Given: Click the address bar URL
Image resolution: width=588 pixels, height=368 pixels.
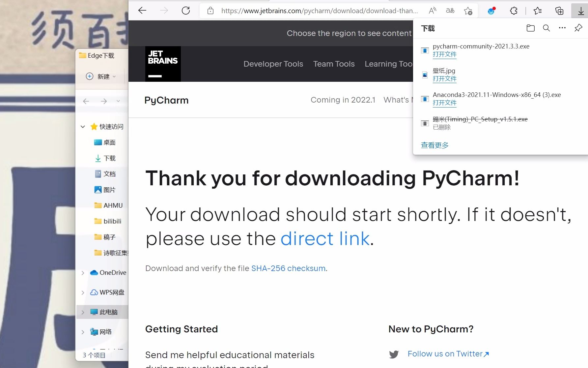Looking at the screenshot, I should (319, 11).
